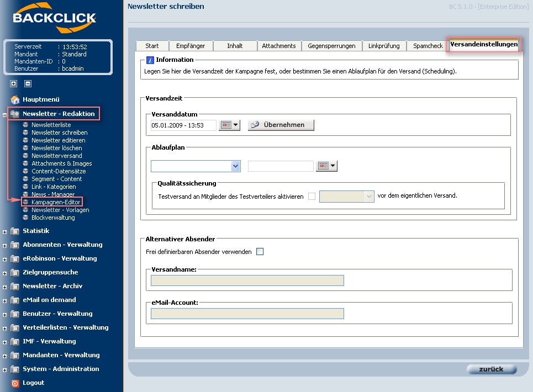Click the eRobinson - Verwaltung folder icon
533x392 pixels.
[x=14, y=259]
